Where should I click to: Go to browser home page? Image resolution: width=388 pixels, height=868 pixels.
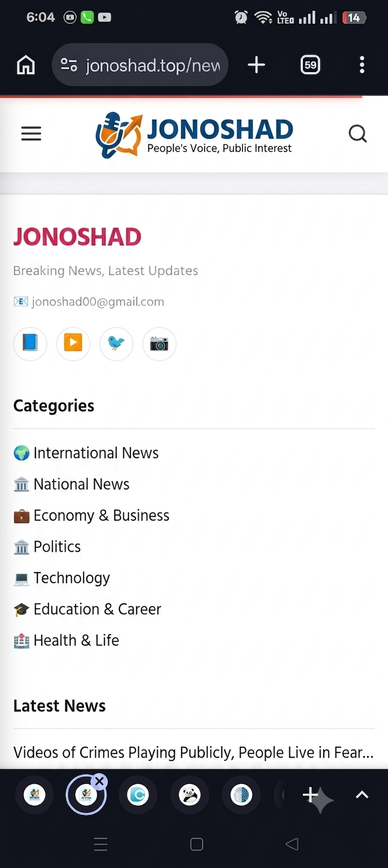[x=26, y=65]
